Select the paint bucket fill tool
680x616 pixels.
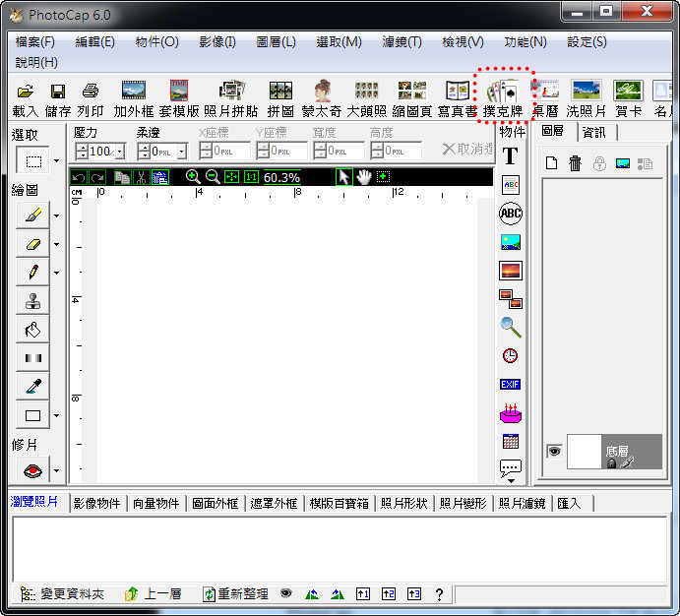pyautogui.click(x=32, y=330)
